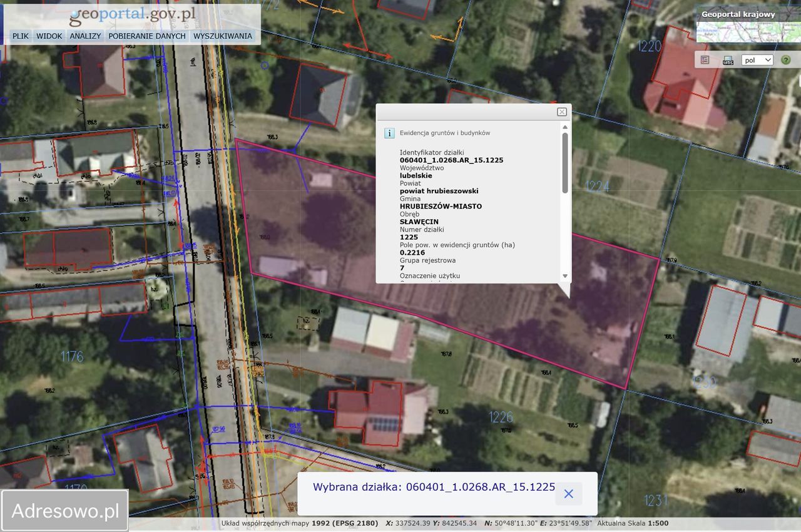Open the map legend icon
801x532 pixels.
(x=705, y=60)
